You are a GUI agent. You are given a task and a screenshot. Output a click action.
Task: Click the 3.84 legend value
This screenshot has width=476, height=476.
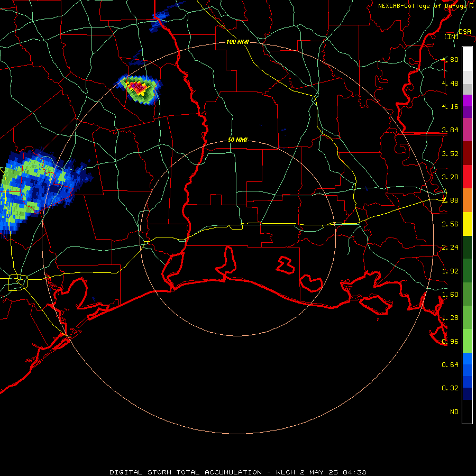pos(451,130)
